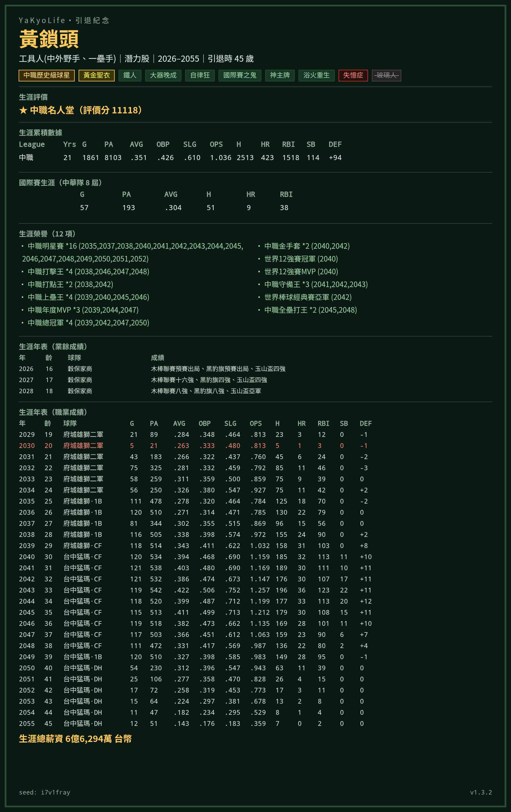This screenshot has width=511, height=812.
Task: Click the 中職年度MVP *3 honor entry
Action: [x=83, y=310]
